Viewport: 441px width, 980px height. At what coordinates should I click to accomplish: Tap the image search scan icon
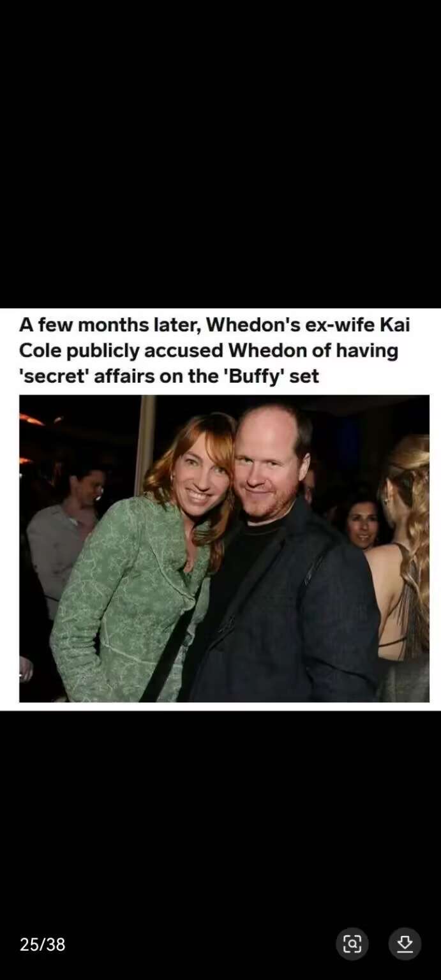(x=352, y=944)
